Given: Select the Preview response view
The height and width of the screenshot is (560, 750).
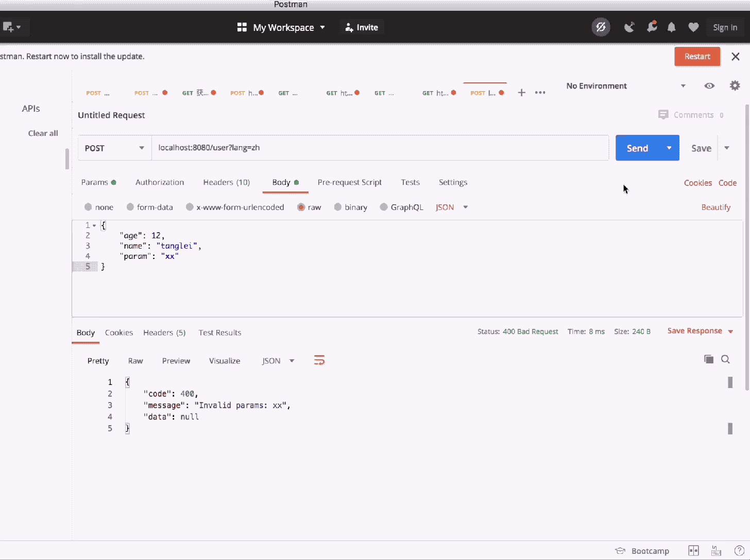Looking at the screenshot, I should [176, 361].
